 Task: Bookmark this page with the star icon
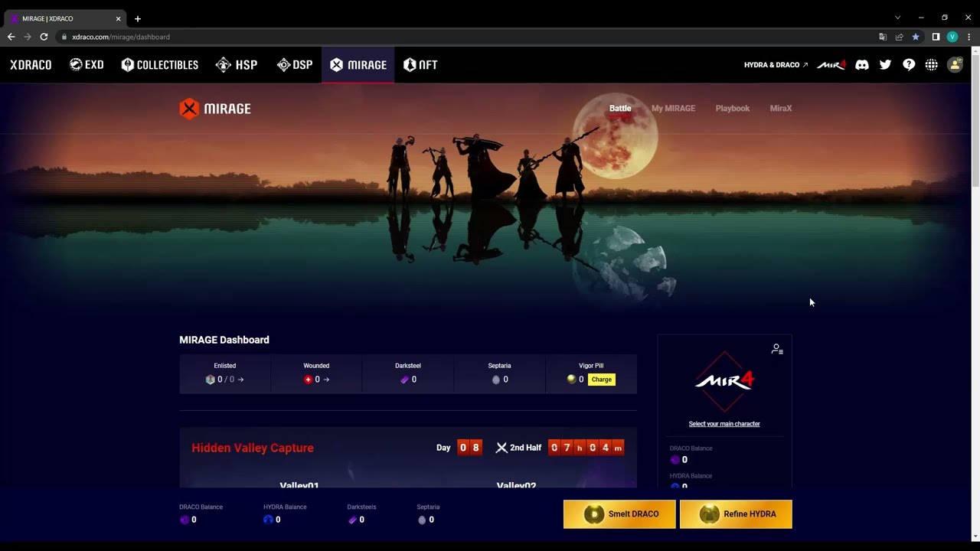pyautogui.click(x=916, y=37)
